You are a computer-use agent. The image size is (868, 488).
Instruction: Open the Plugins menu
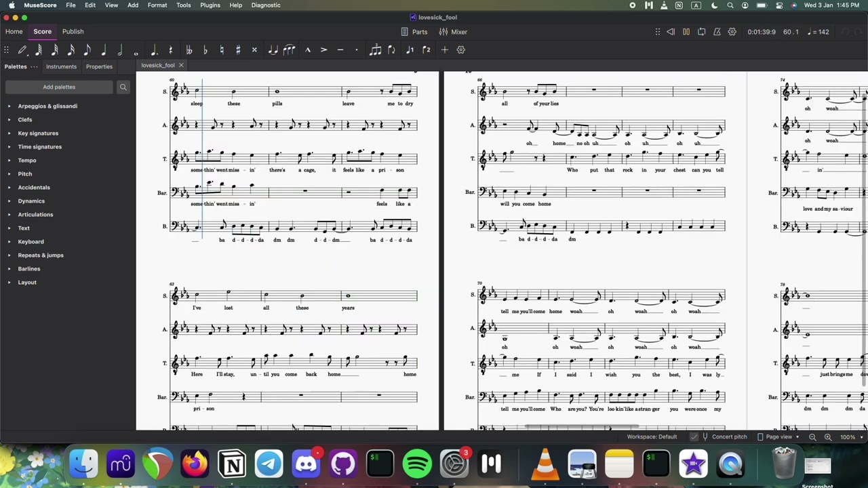pos(210,5)
